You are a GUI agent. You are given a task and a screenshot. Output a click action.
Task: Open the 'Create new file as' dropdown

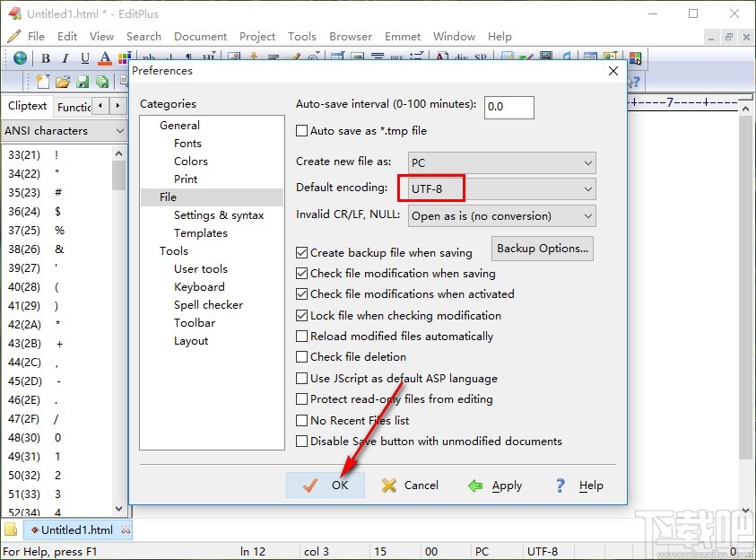tap(502, 163)
